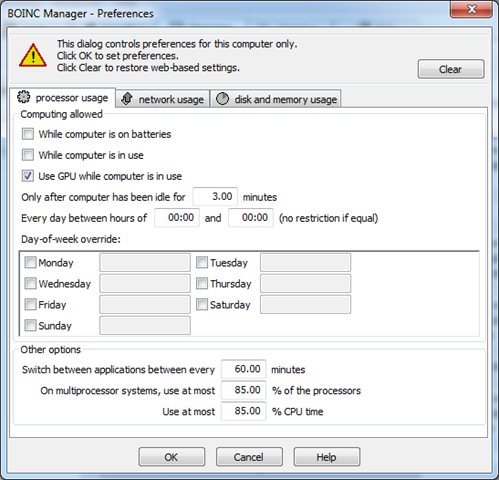Screen dimensions: 499x480
Task: Enable the Thursday override checkbox
Action: click(x=202, y=283)
